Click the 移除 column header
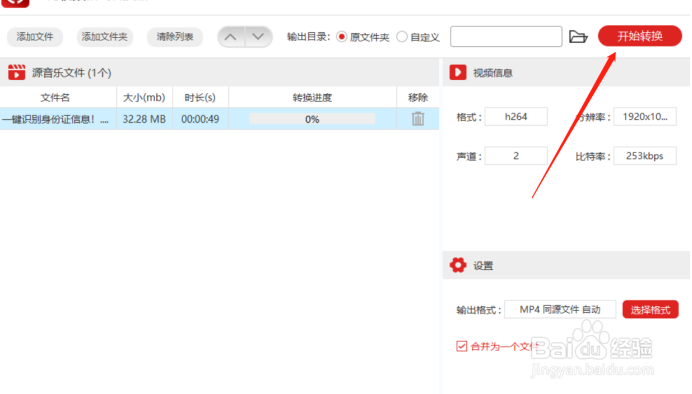This screenshot has width=692, height=394. tap(418, 98)
